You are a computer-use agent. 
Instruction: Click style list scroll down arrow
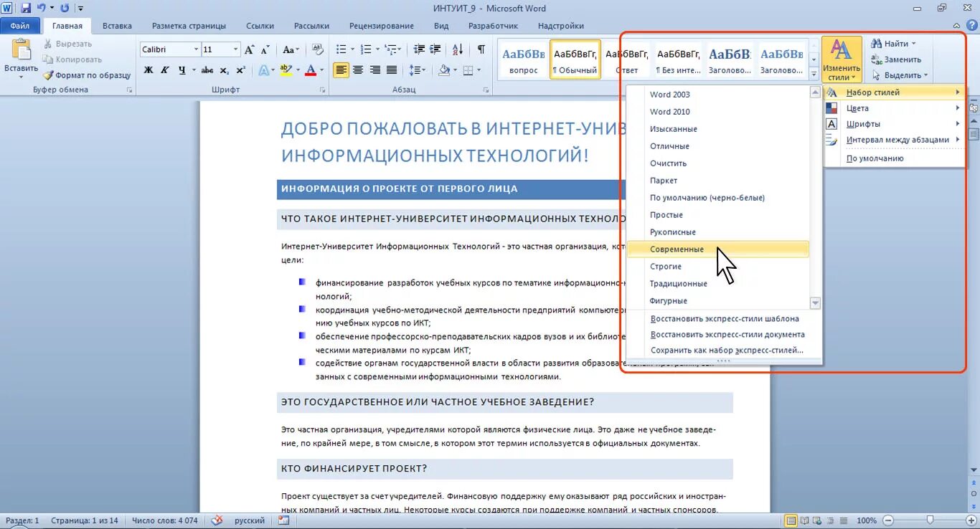pyautogui.click(x=815, y=303)
